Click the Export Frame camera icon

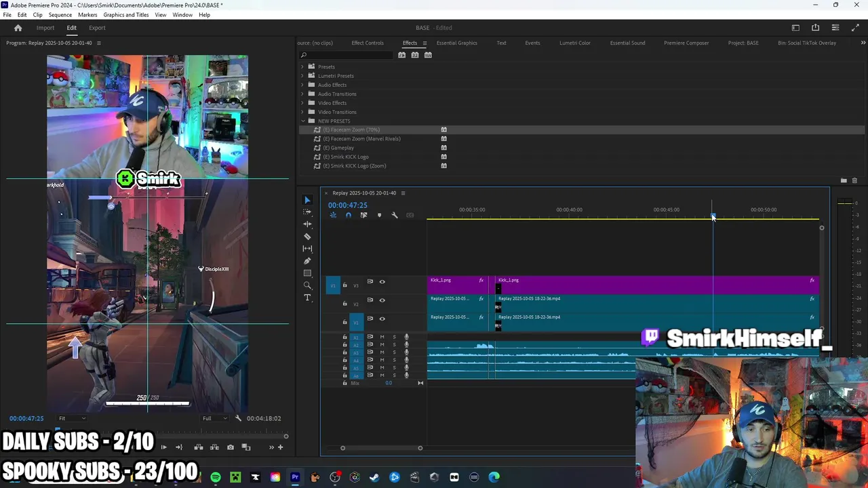231,447
